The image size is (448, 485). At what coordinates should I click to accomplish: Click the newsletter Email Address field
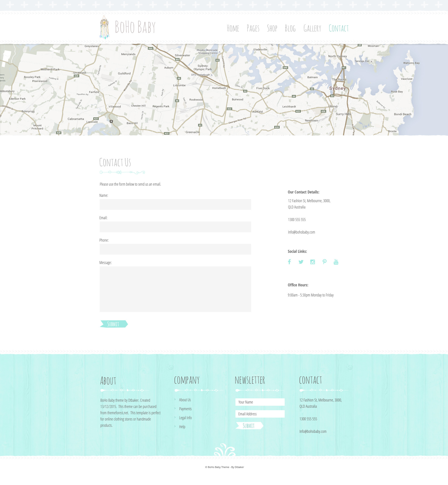click(x=260, y=414)
